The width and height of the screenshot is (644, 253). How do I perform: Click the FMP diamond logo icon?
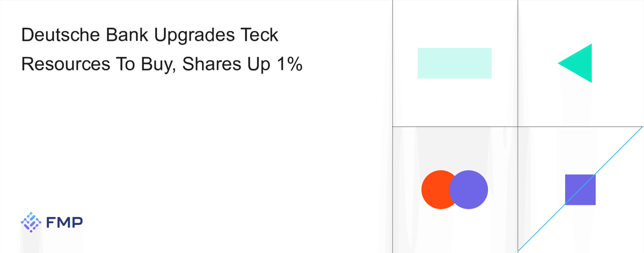point(31,222)
